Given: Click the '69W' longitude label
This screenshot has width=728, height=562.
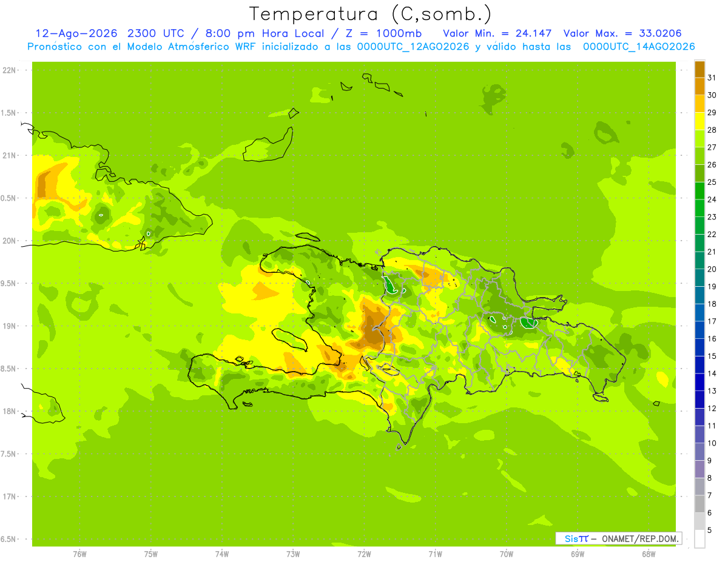Looking at the screenshot, I should coord(578,554).
